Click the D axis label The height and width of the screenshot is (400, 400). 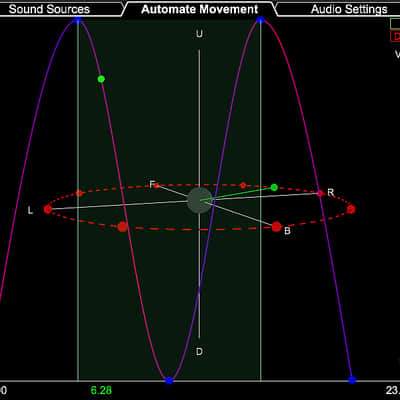199,352
